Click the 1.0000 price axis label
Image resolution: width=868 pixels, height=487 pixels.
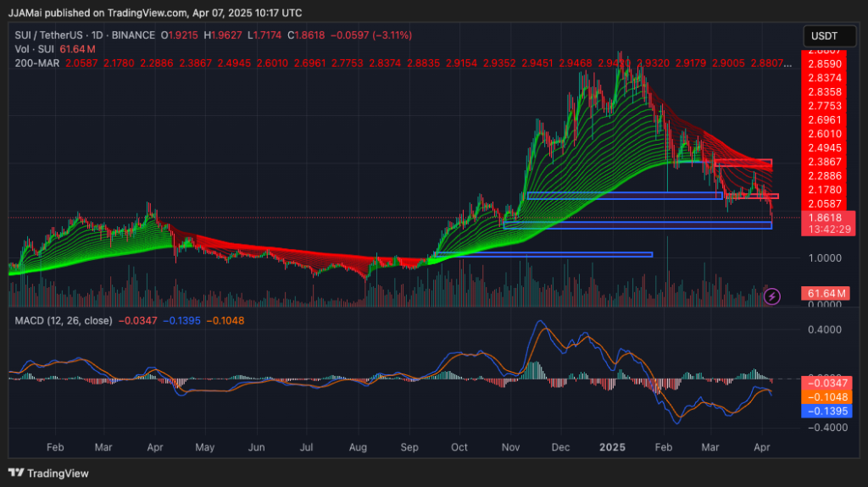point(825,257)
